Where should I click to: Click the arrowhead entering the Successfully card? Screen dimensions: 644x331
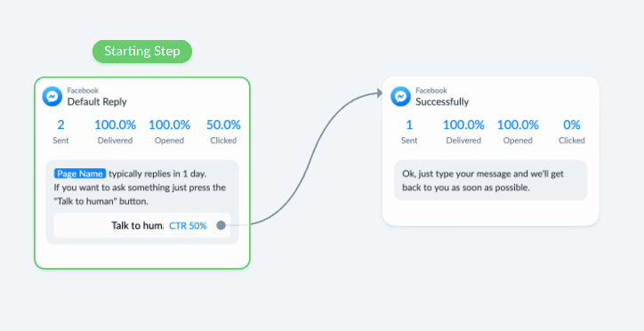(379, 93)
